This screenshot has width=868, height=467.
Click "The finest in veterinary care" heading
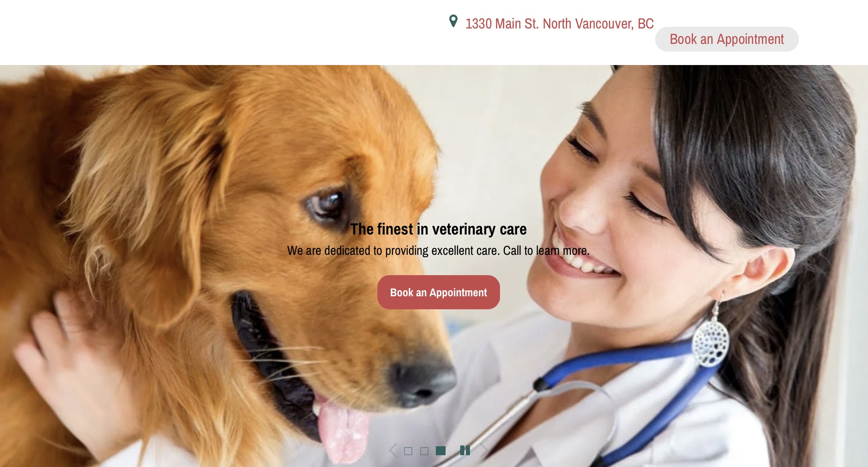click(438, 229)
